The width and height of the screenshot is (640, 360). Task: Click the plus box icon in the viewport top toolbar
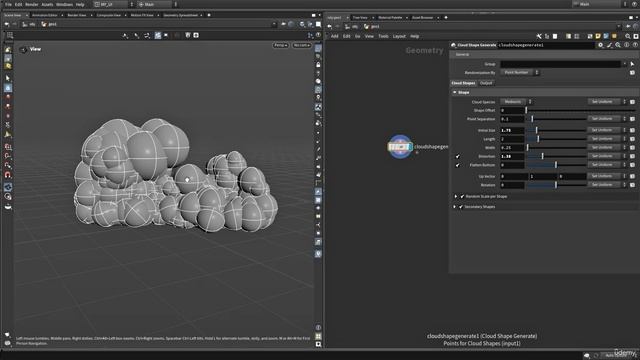coord(196,36)
